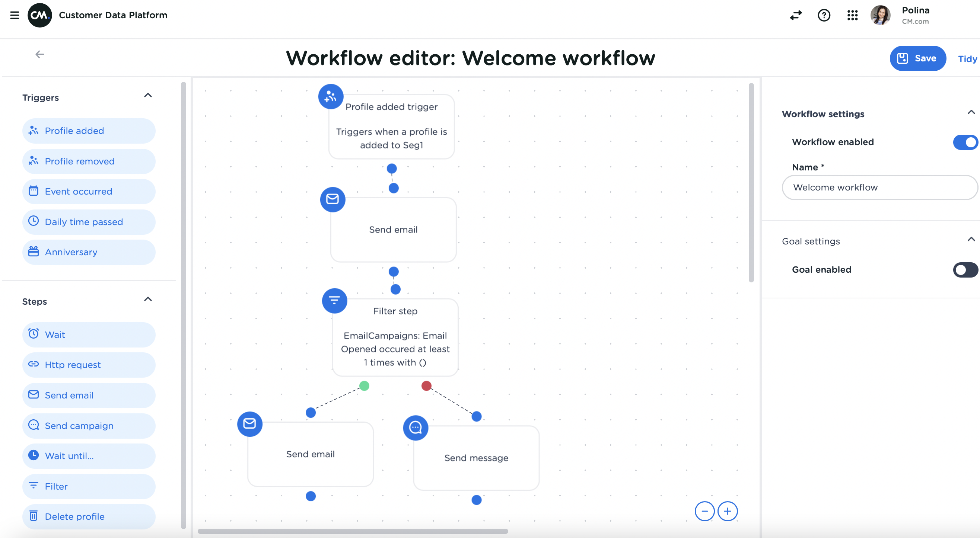Viewport: 980px width, 538px height.
Task: Select the Welcome workflow name input field
Action: pyautogui.click(x=879, y=187)
